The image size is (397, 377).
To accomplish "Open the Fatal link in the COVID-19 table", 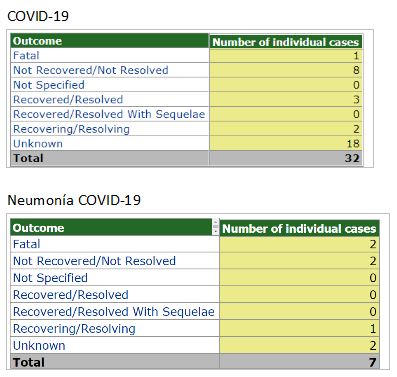I will coord(26,55).
